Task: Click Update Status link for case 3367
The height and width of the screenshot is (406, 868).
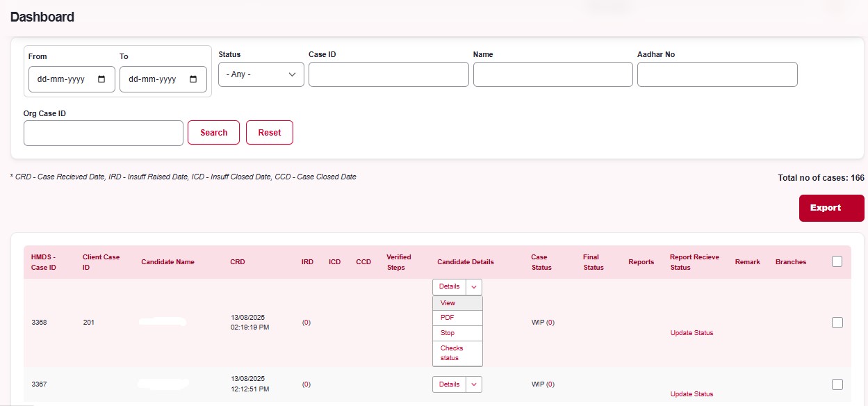Action: tap(691, 394)
